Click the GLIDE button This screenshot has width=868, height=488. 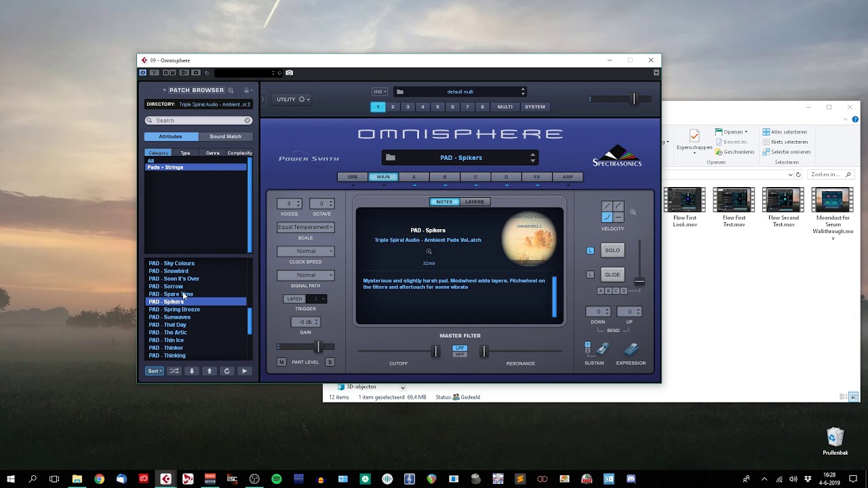click(x=612, y=274)
